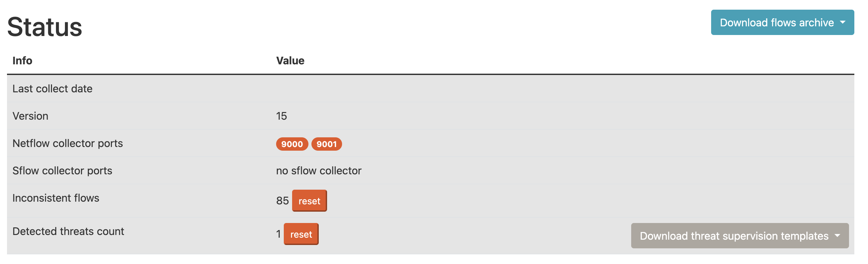Expand Download threat supervision templates menu
The width and height of the screenshot is (868, 264).
click(x=739, y=236)
